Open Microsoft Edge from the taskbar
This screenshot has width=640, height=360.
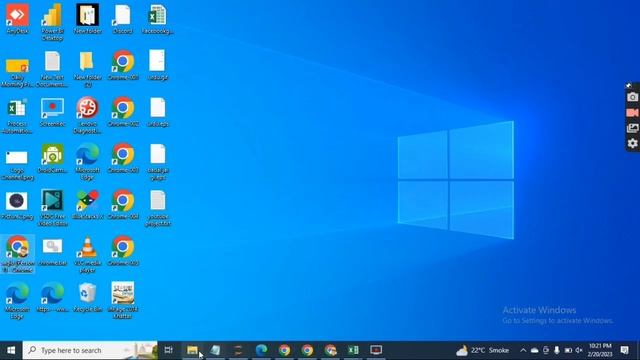click(261, 350)
